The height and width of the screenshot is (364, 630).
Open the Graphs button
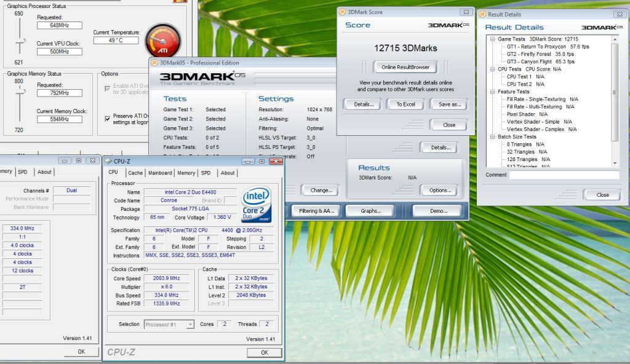370,210
